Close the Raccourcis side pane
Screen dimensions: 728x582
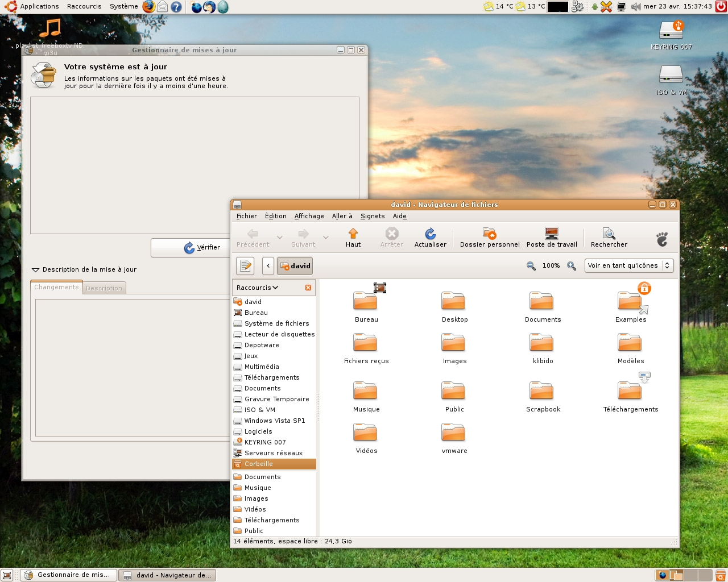tap(308, 288)
